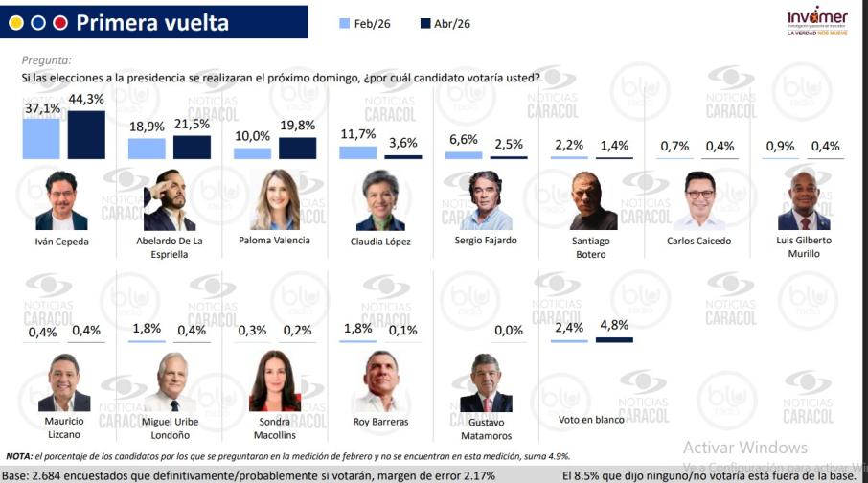
Task: Click the Invamer logo
Action: [816, 21]
